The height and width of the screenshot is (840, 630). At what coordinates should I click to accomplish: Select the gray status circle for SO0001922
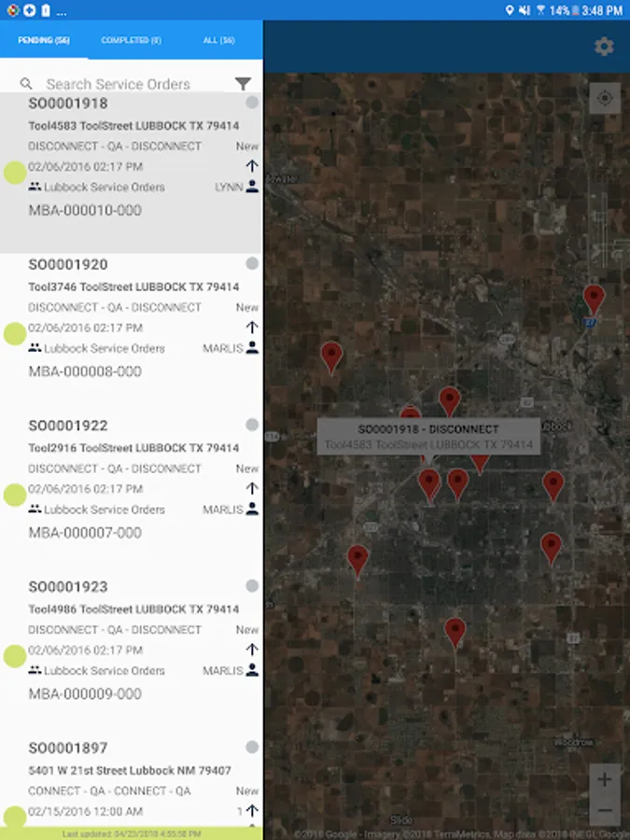coord(252,425)
